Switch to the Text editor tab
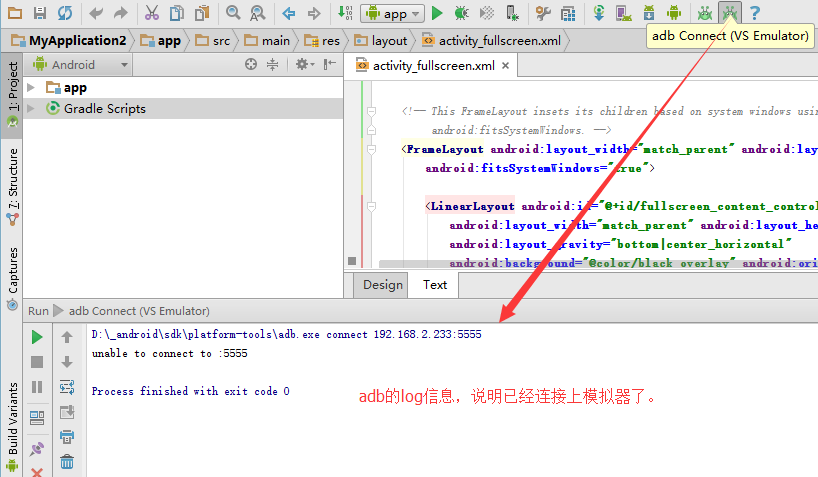The width and height of the screenshot is (818, 477). pyautogui.click(x=435, y=285)
